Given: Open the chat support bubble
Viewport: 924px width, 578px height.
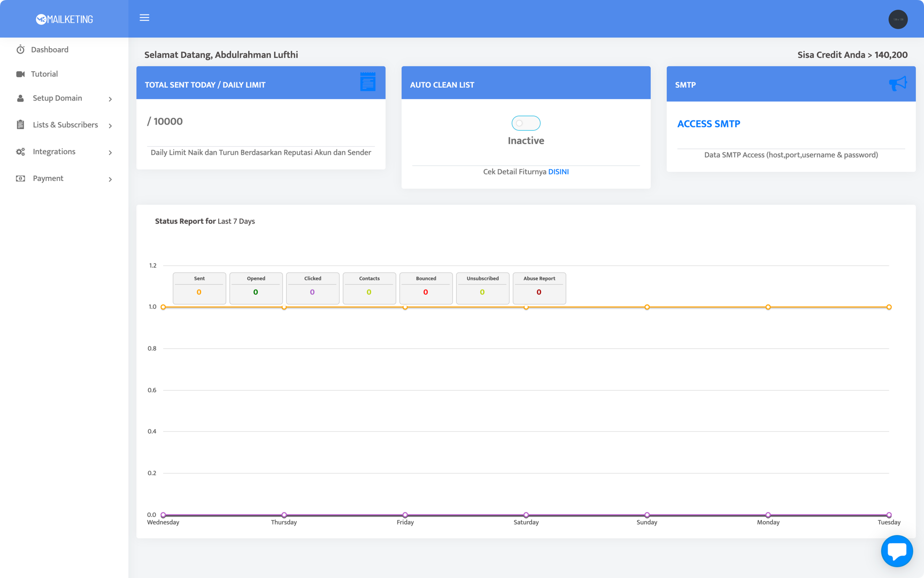Looking at the screenshot, I should [897, 551].
